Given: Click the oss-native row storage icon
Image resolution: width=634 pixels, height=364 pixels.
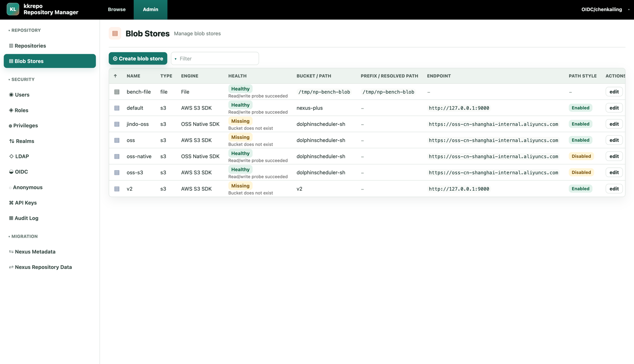Looking at the screenshot, I should pos(117,156).
